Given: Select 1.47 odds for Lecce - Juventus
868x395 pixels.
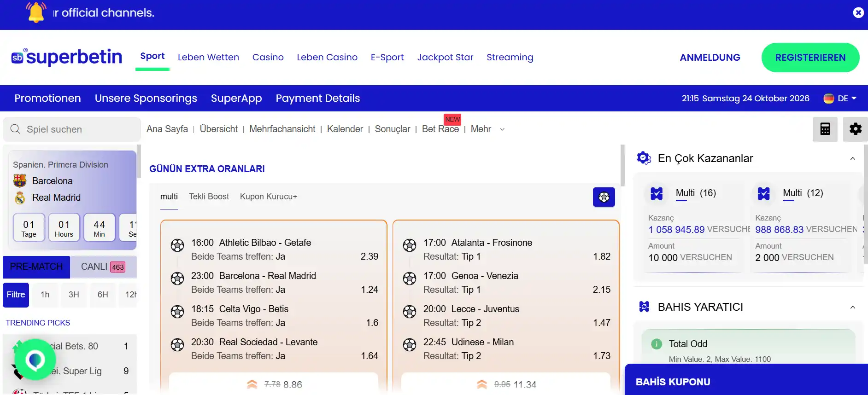Looking at the screenshot, I should 602,323.
